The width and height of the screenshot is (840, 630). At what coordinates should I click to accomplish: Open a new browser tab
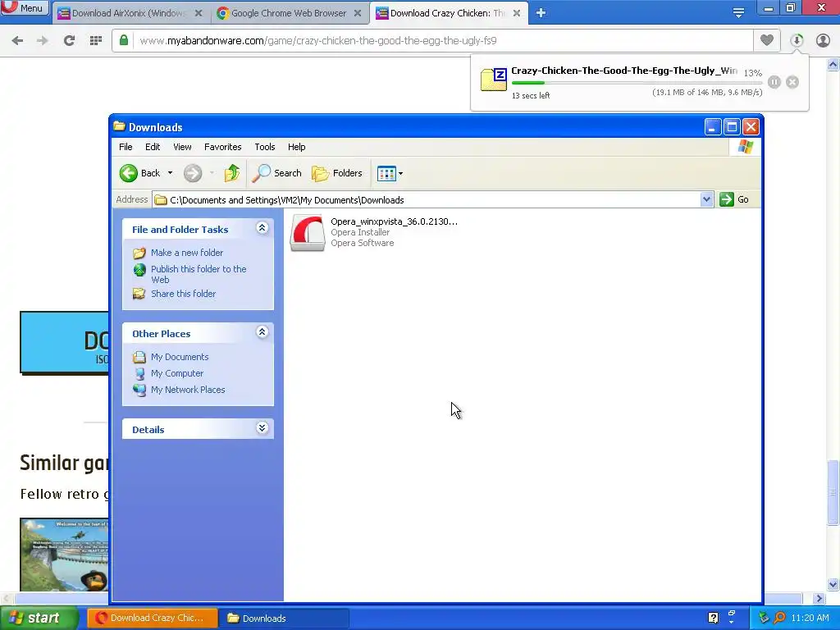541,13
